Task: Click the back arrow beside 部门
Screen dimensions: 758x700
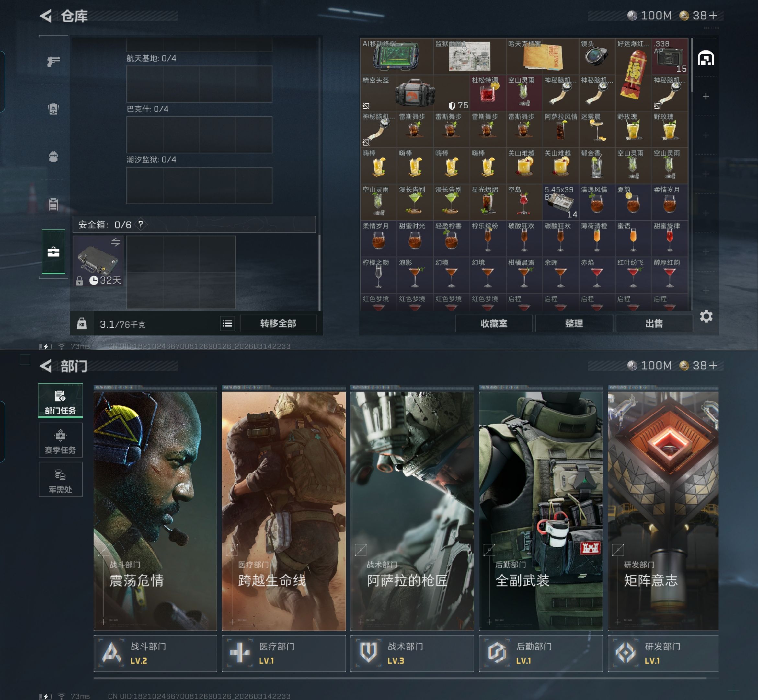Action: (46, 366)
